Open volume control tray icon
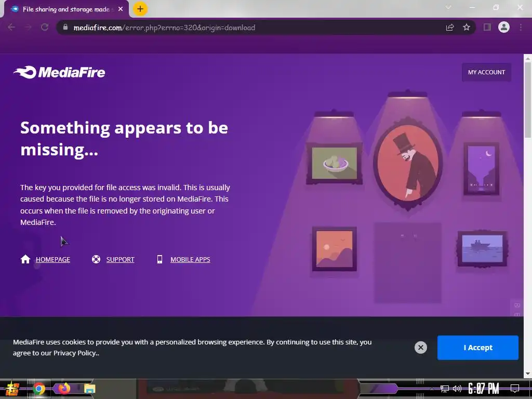Screen dimensions: 532x399 click(457, 389)
